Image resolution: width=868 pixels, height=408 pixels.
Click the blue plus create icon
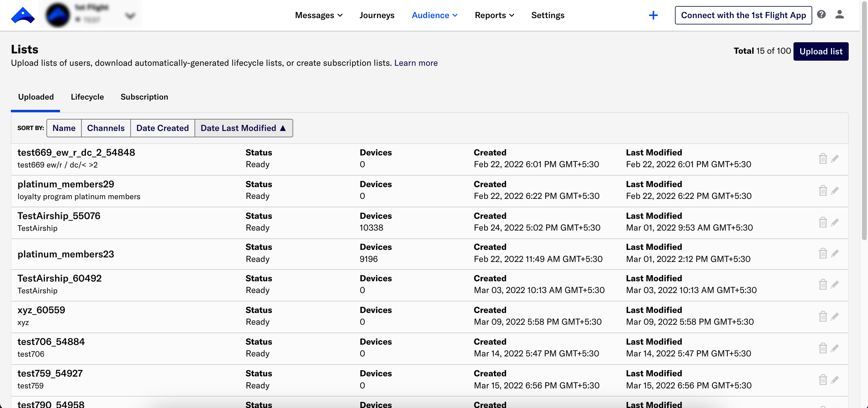(653, 15)
